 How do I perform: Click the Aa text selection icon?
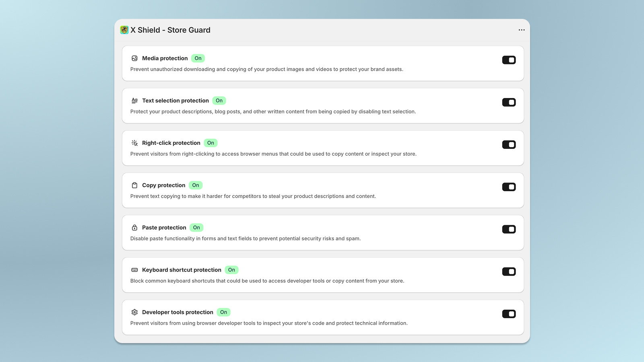(134, 101)
